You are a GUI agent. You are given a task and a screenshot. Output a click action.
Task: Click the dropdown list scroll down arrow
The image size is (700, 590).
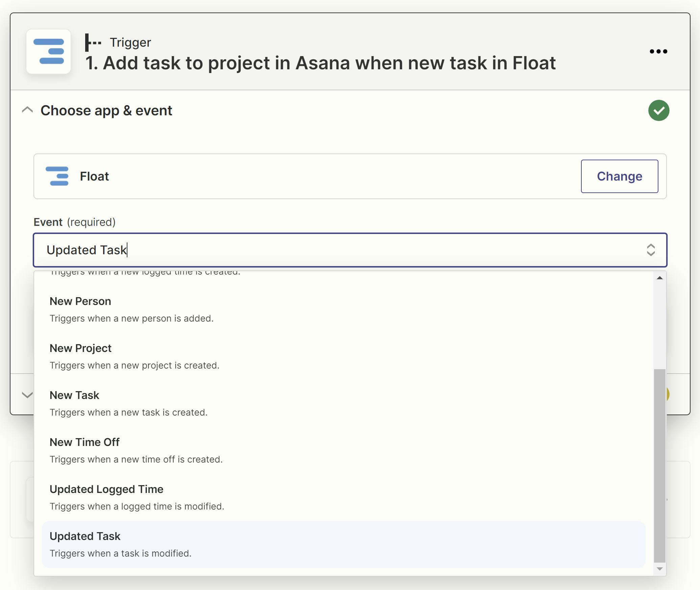659,569
